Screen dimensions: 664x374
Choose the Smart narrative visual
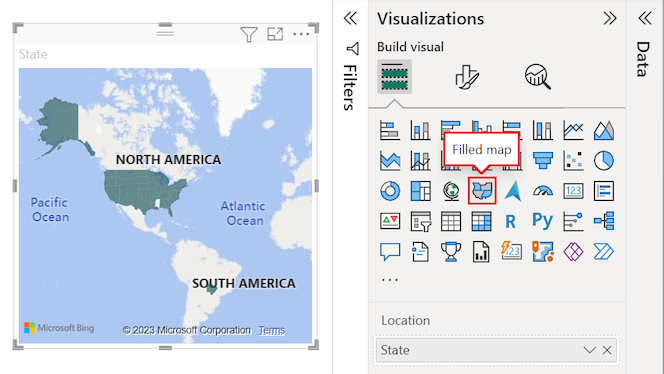pyautogui.click(x=420, y=252)
